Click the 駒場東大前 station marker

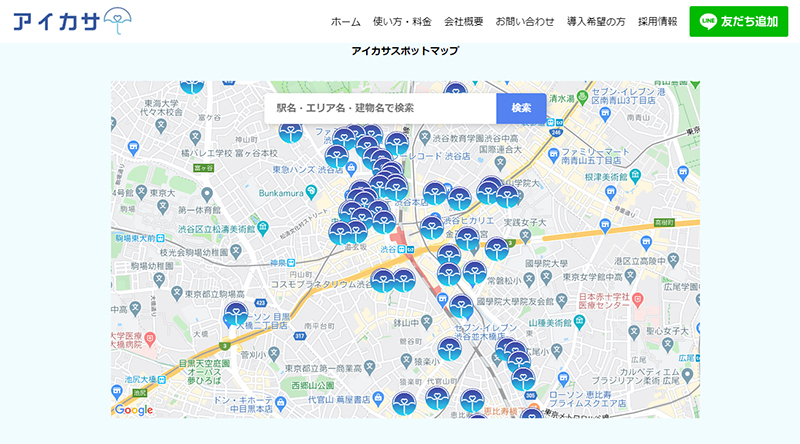(x=161, y=238)
